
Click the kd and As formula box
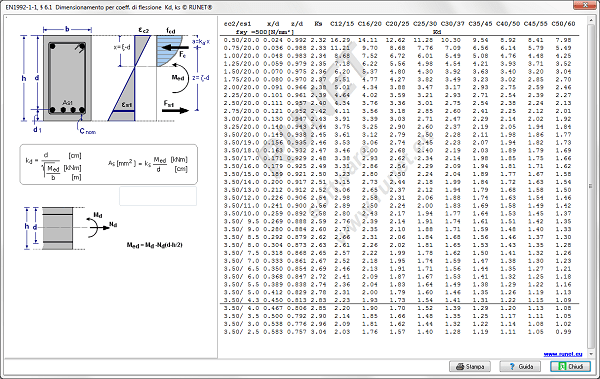coord(109,164)
